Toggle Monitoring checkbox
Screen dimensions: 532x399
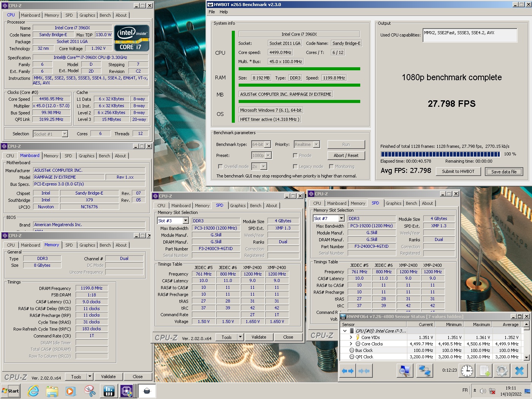coord(331,166)
